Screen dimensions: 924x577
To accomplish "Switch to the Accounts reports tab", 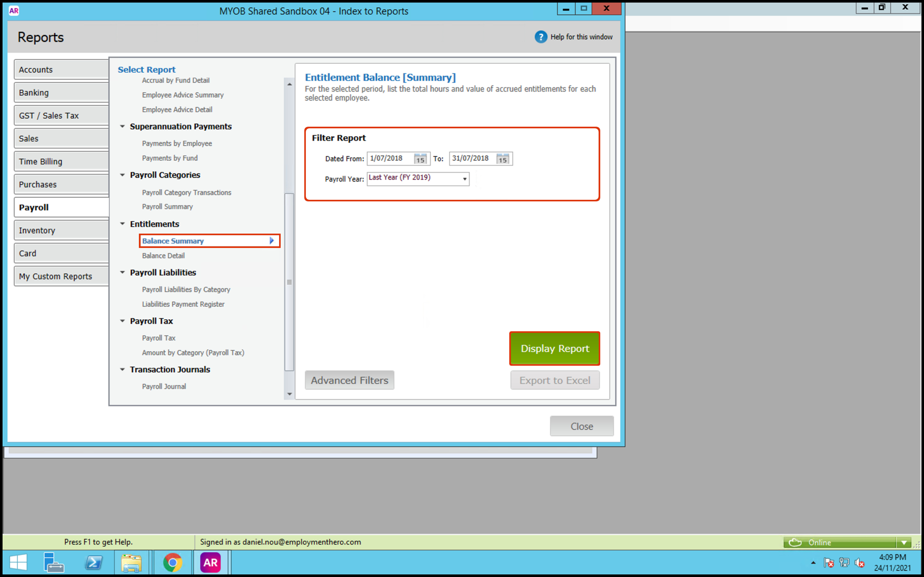I will tap(61, 70).
